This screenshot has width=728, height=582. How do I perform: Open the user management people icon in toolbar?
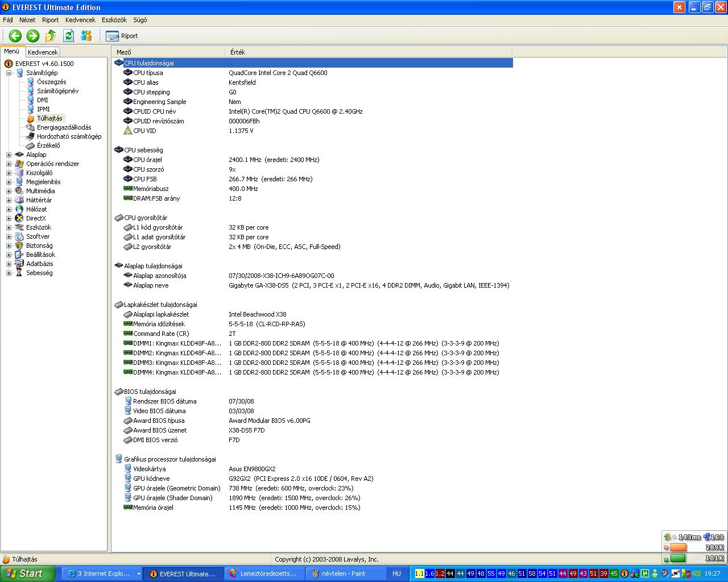[86, 36]
